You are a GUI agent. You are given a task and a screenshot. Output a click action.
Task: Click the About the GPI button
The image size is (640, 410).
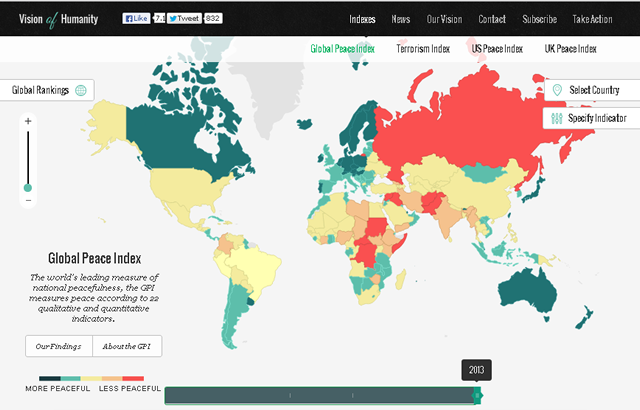point(126,346)
